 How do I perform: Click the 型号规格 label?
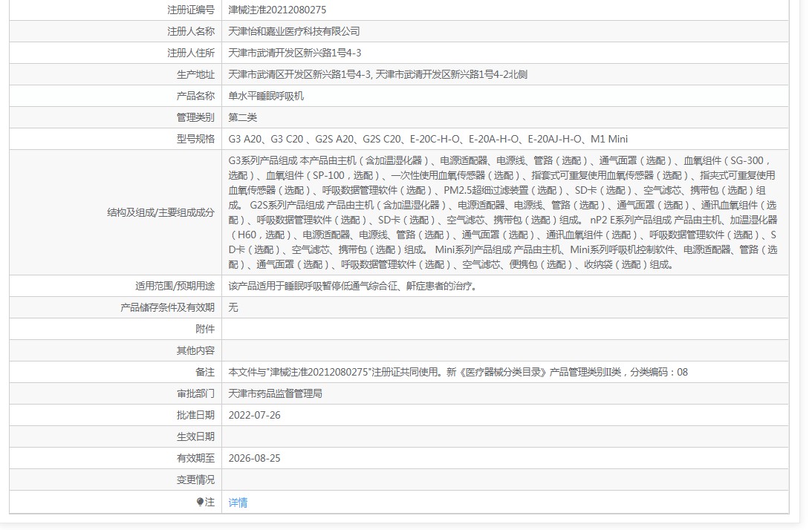(x=195, y=140)
